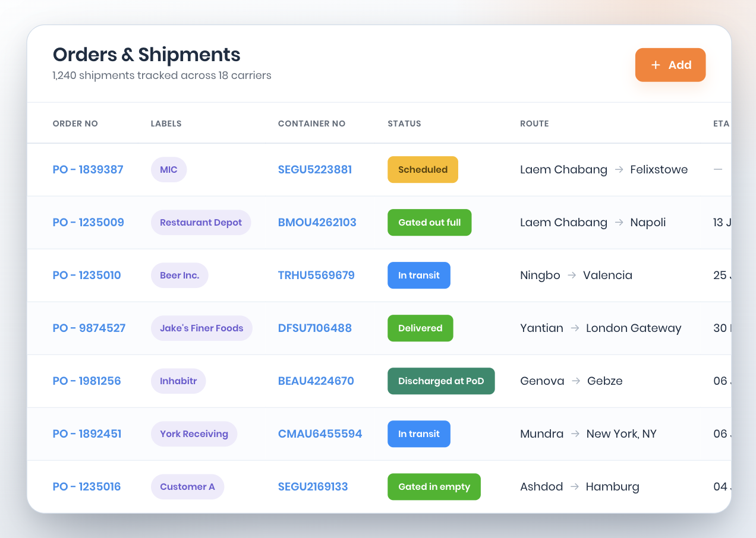Click In transit badge for CMAU6455594
Image resolution: width=756 pixels, height=538 pixels.
click(419, 434)
